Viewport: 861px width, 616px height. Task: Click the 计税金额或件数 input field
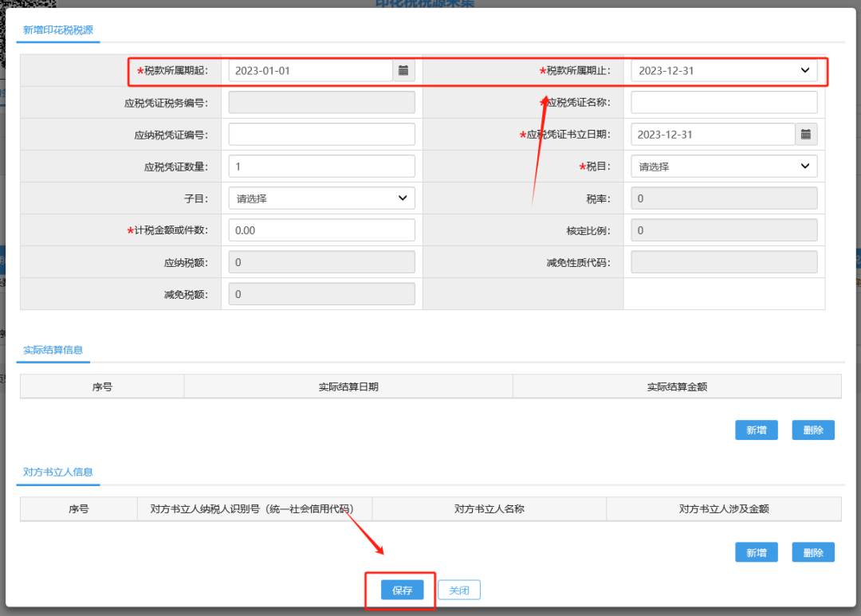click(x=321, y=230)
